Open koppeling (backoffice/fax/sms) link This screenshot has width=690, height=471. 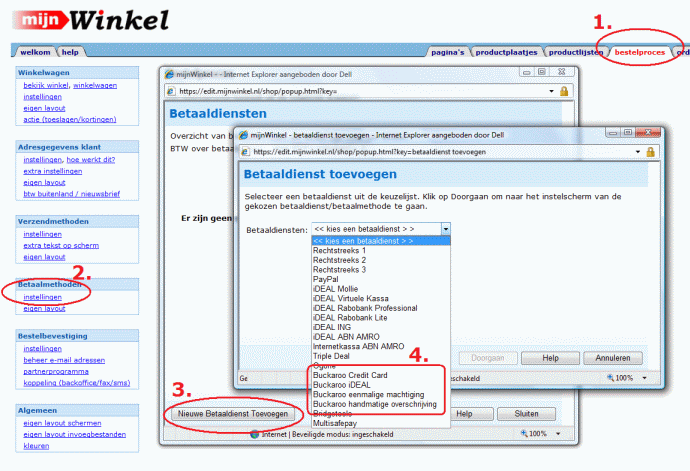pos(77,383)
